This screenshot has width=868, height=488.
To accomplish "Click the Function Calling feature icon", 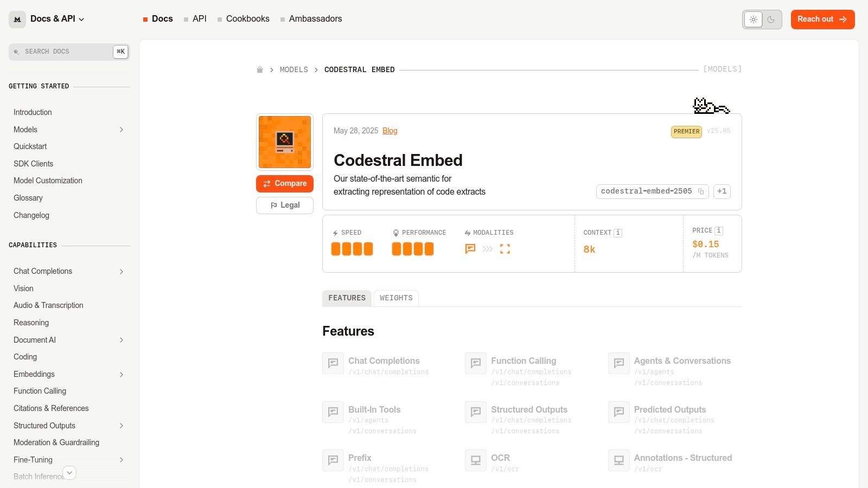I will tap(476, 363).
